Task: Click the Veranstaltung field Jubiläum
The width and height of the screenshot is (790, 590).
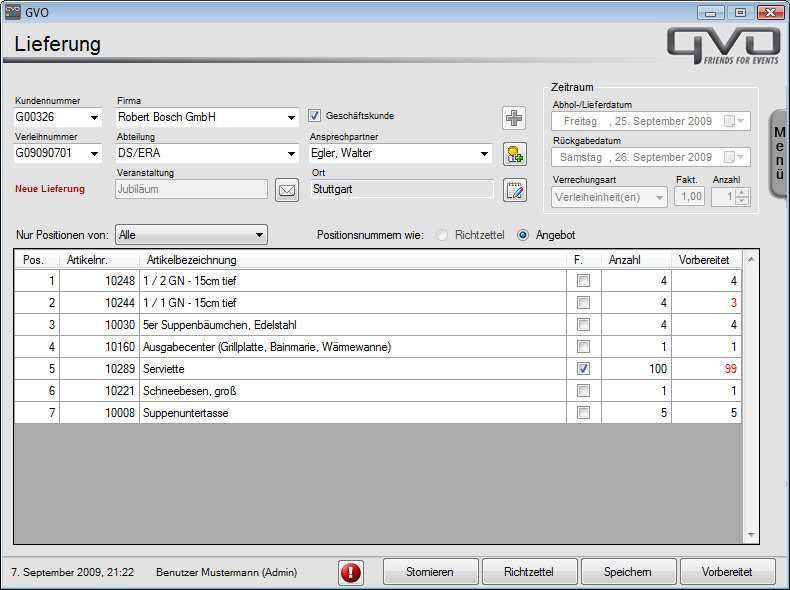Action: (x=191, y=189)
